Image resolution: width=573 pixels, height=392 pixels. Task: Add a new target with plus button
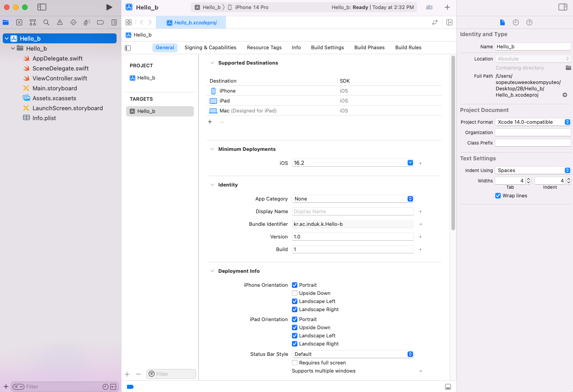(127, 374)
